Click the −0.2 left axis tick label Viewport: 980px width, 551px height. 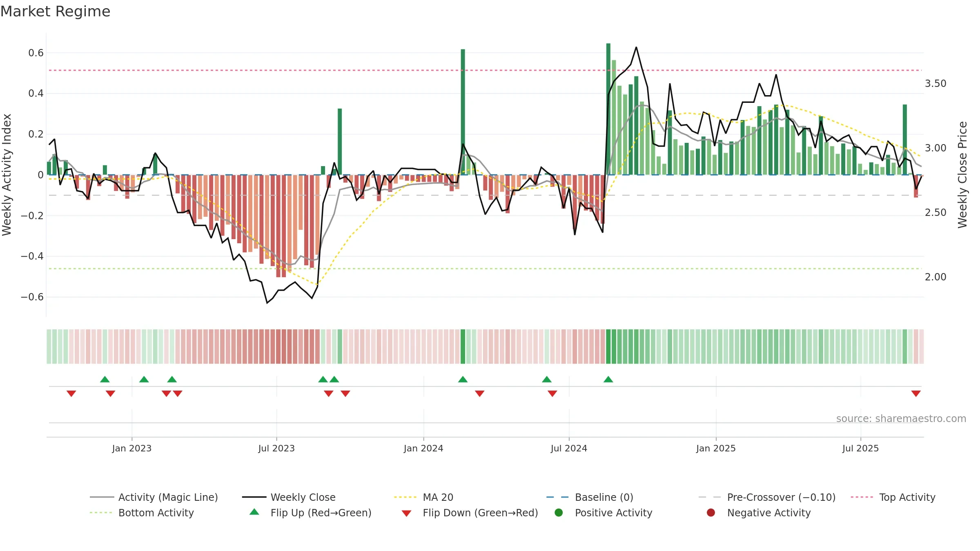[32, 216]
